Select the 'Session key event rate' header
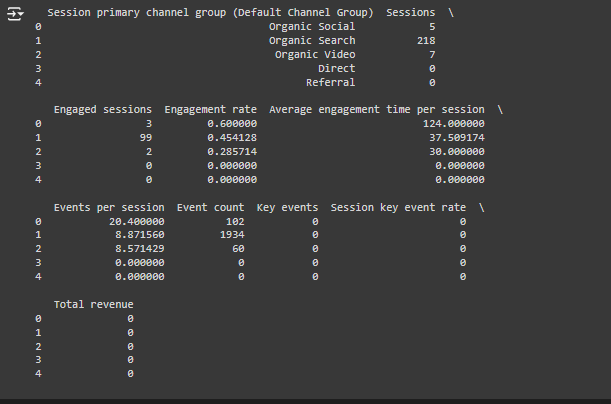Image resolution: width=611 pixels, height=404 pixels. [x=398, y=207]
